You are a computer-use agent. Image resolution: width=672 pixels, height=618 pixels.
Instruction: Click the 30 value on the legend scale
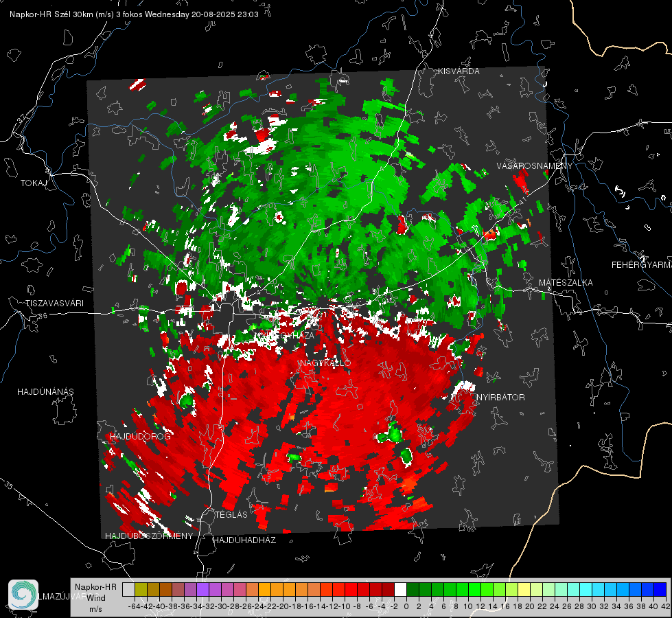[x=592, y=606]
